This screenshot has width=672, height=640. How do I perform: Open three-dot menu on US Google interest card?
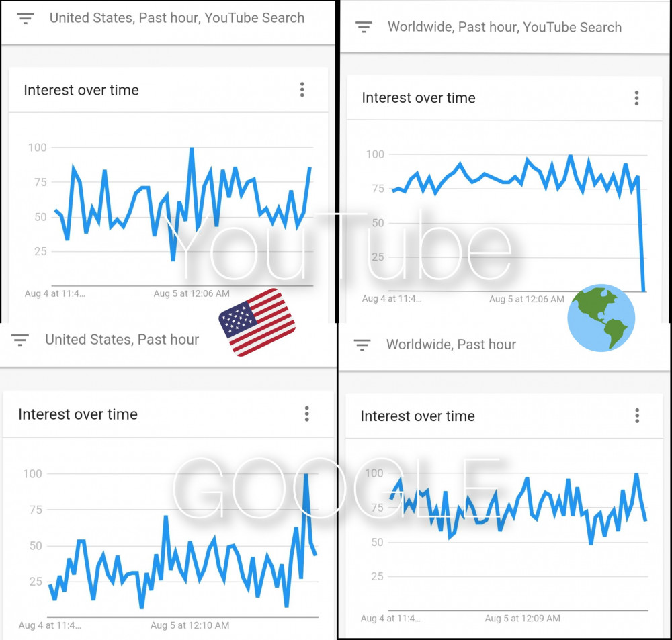[307, 414]
